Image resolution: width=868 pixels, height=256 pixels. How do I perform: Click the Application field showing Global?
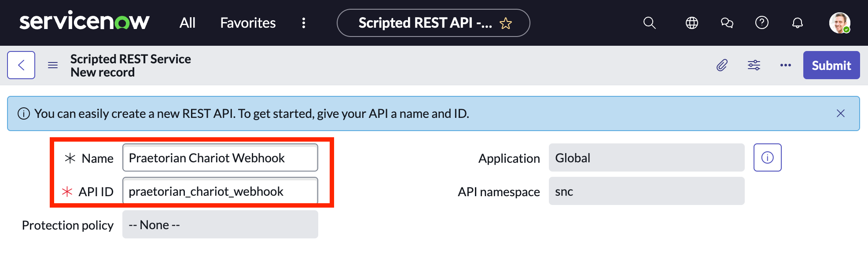(x=647, y=157)
